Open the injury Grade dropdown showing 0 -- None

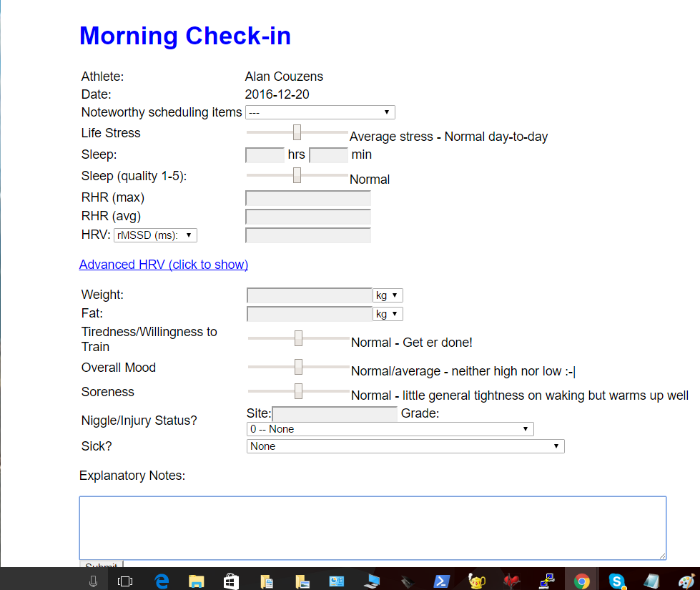tap(390, 429)
